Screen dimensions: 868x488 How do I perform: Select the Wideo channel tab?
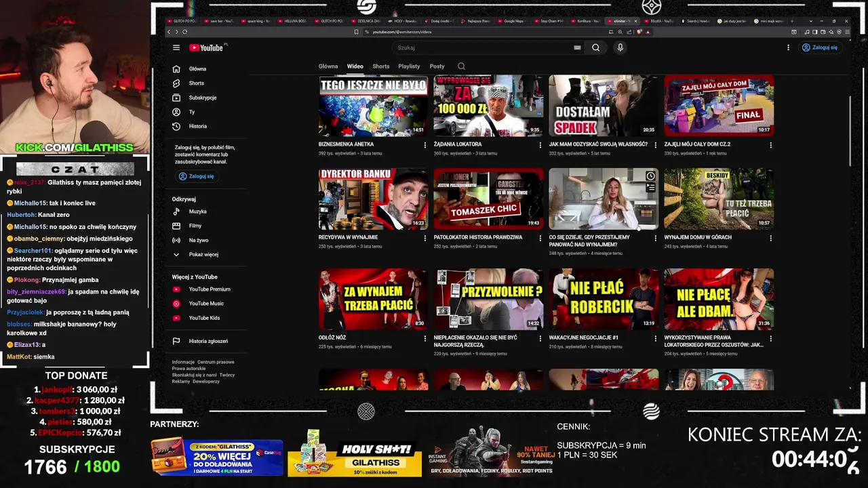[355, 66]
